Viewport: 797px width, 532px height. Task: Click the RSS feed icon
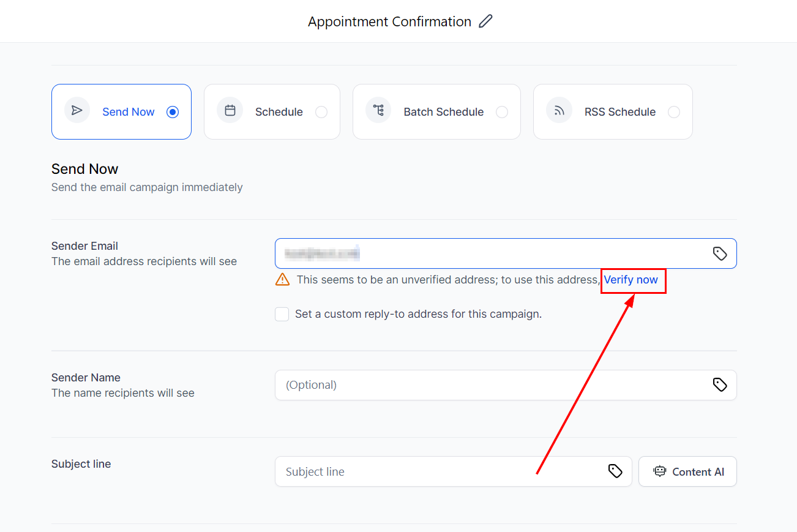coord(559,111)
